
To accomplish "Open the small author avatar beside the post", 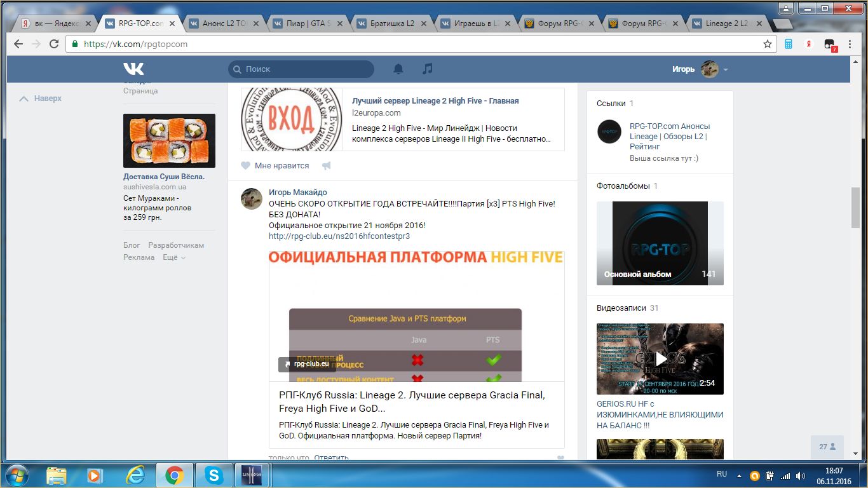I will click(252, 198).
